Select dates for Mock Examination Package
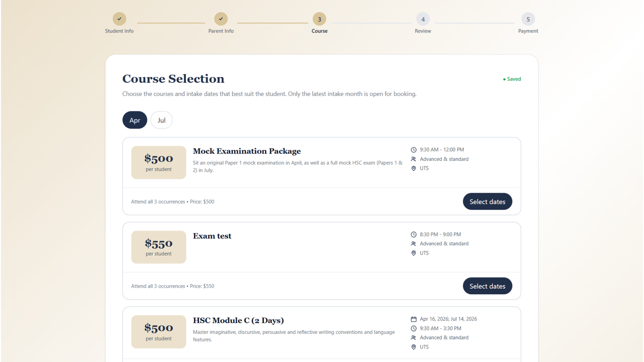 click(487, 202)
